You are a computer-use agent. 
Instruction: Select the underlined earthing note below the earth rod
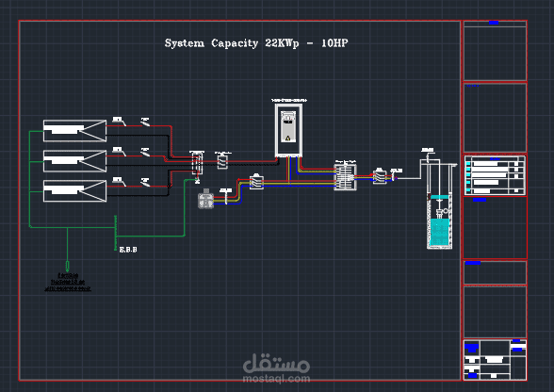coord(68,282)
